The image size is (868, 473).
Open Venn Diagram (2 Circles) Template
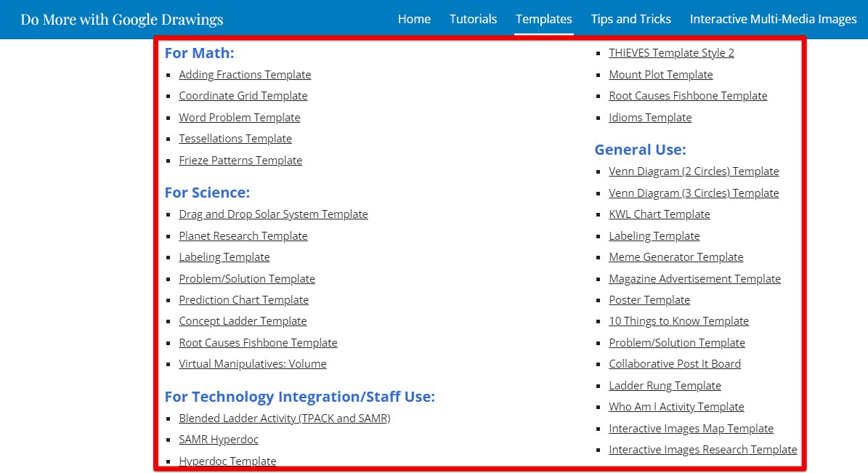(x=694, y=171)
